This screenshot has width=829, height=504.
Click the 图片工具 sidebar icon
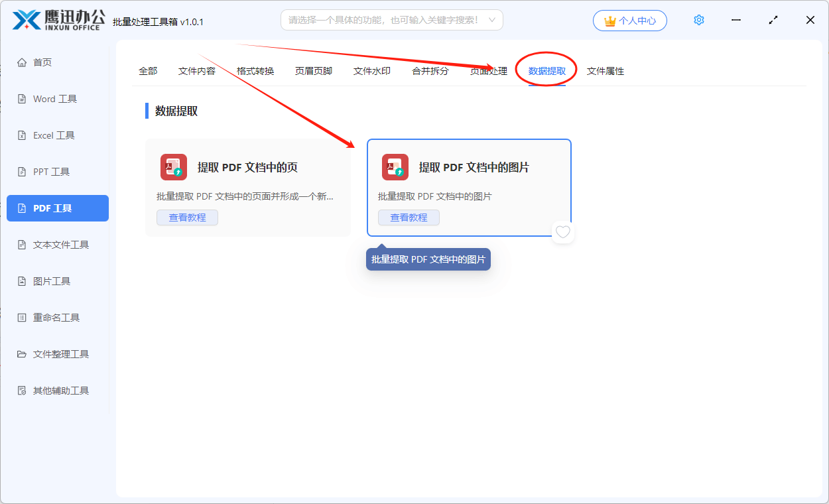[22, 281]
